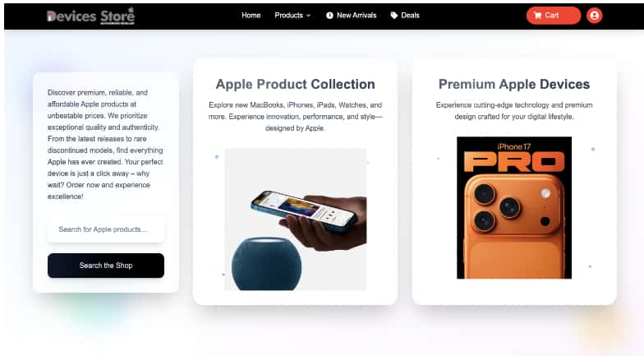The width and height of the screenshot is (644, 356).
Task: Click the Premium Apple Devices heading
Action: point(514,84)
